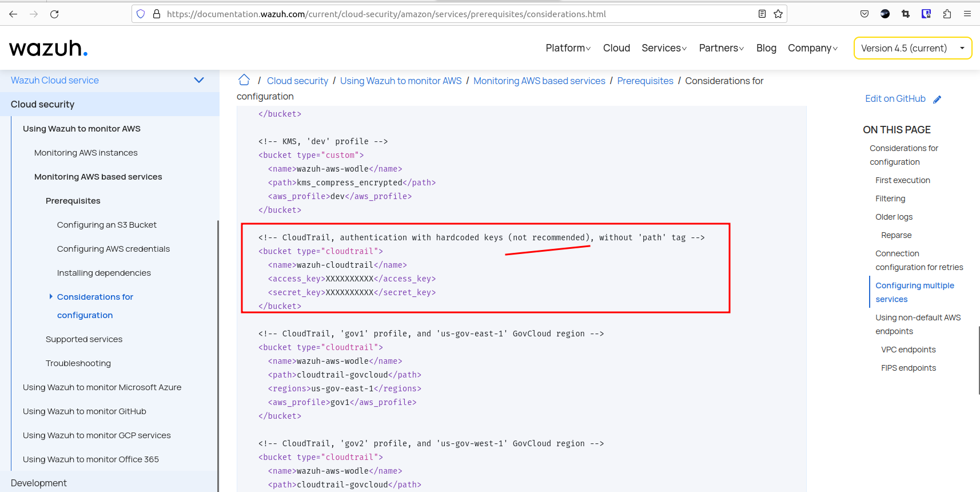Click the Using Wazuh to monitor AWS breadcrumb
Image resolution: width=980 pixels, height=492 pixels.
(401, 81)
